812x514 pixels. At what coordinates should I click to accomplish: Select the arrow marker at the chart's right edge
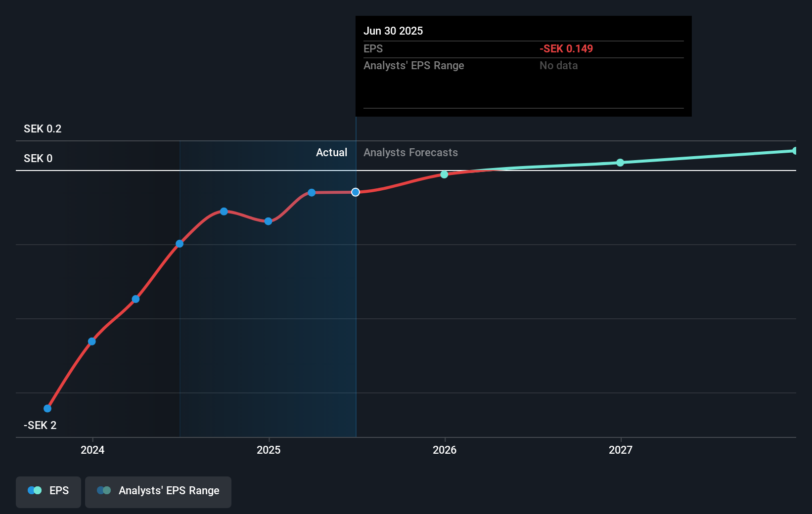coord(794,151)
